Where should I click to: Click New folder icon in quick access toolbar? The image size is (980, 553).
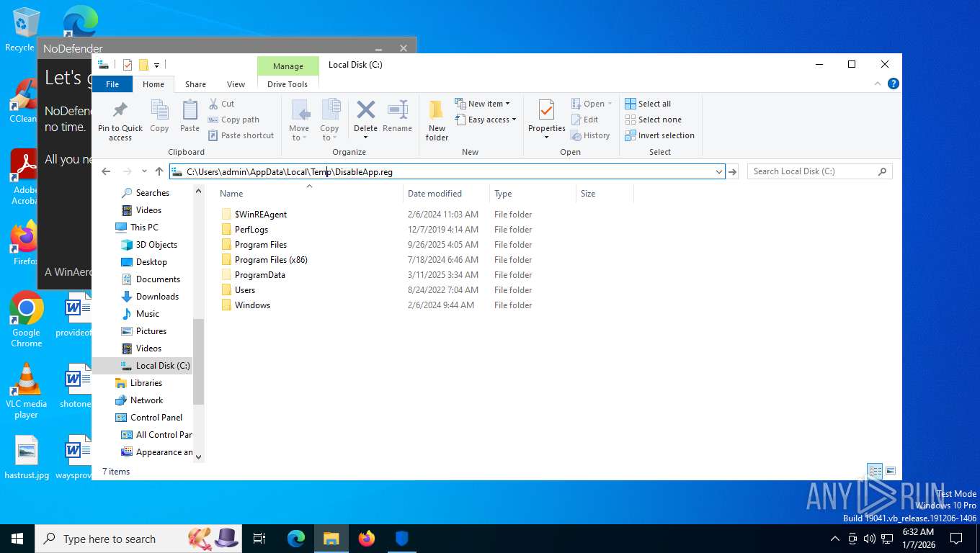pyautogui.click(x=143, y=65)
